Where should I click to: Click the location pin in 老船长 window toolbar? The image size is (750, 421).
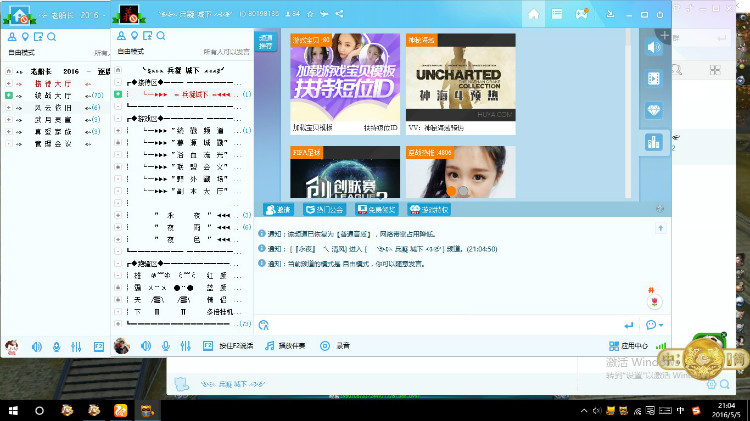pos(25,37)
